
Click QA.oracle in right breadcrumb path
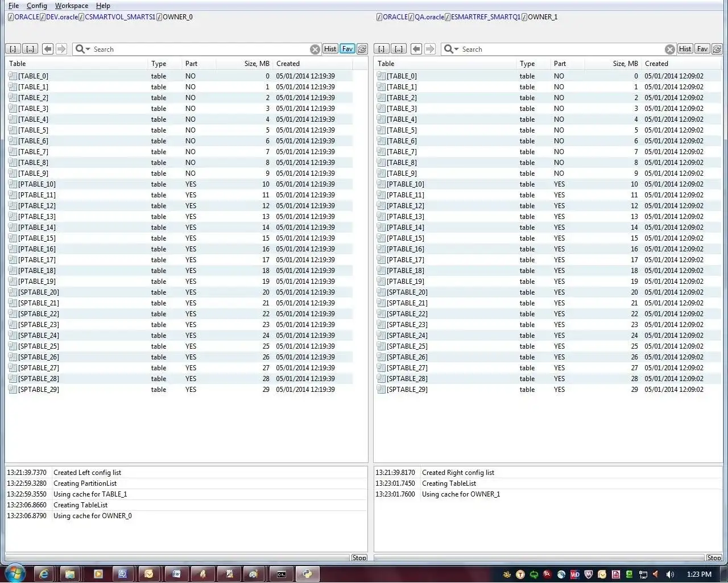click(429, 17)
